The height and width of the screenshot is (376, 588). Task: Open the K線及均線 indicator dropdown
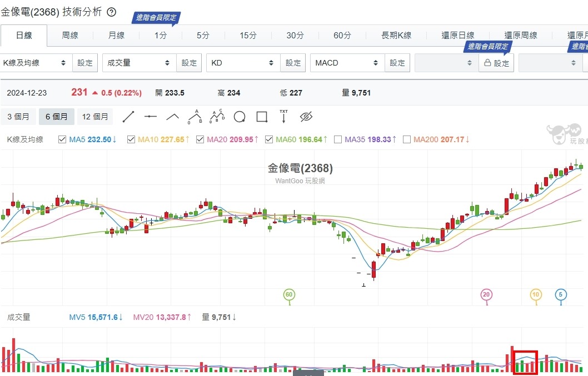pyautogui.click(x=36, y=63)
